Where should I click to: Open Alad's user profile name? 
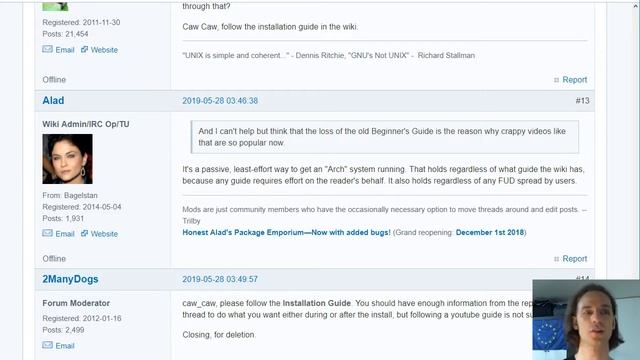click(x=53, y=100)
